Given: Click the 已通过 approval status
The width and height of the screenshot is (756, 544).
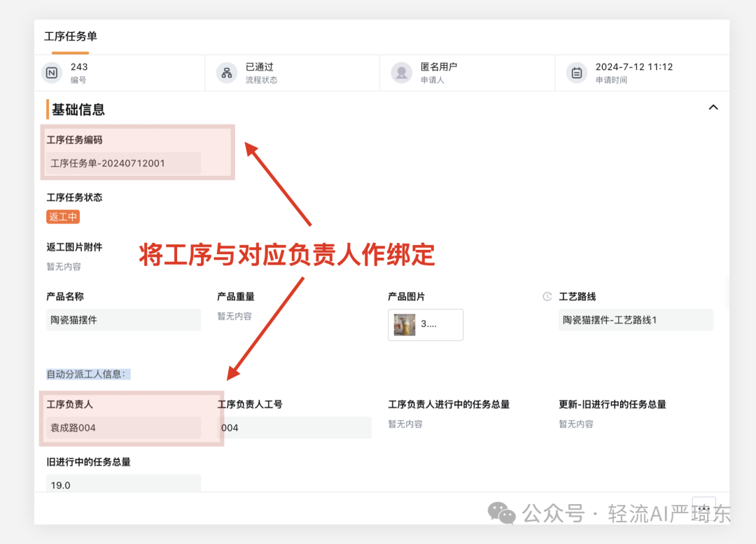Looking at the screenshot, I should click(260, 67).
